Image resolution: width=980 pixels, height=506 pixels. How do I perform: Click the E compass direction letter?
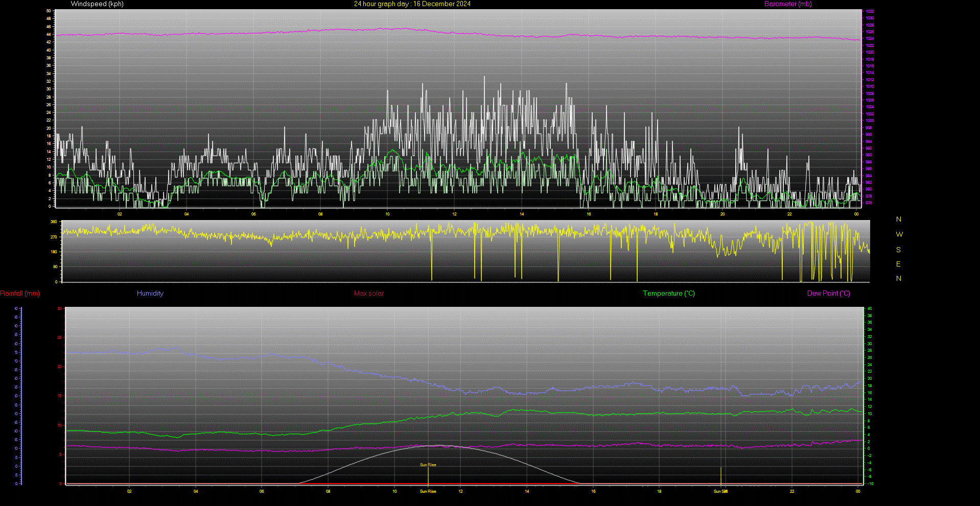[x=899, y=264]
